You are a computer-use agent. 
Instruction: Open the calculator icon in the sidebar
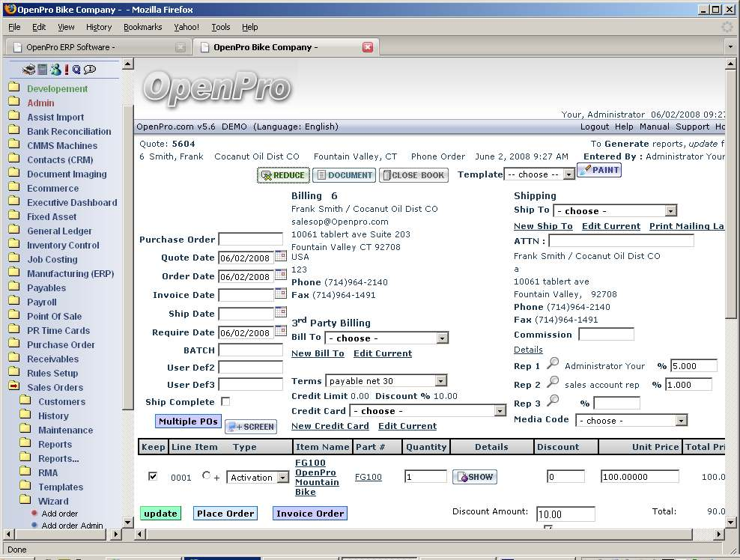pyautogui.click(x=43, y=70)
